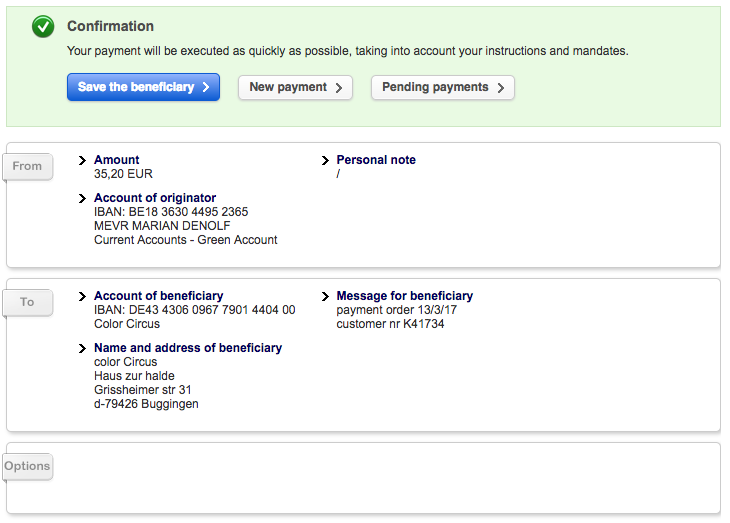Start a New payment
Image resolution: width=730 pixels, height=523 pixels.
pyautogui.click(x=295, y=87)
